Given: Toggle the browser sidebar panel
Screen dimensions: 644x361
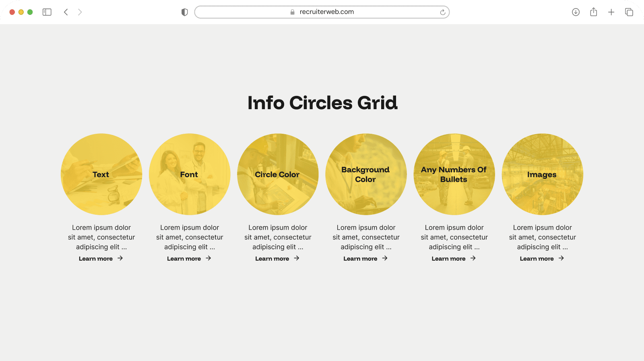Looking at the screenshot, I should point(47,12).
